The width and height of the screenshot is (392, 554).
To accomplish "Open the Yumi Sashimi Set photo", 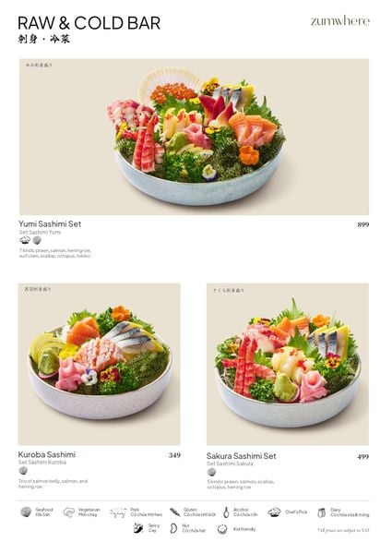I will coord(194,137).
